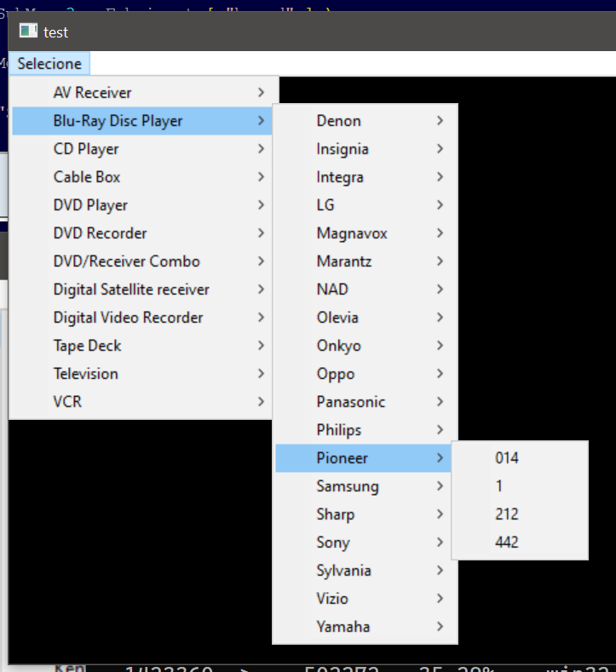The height and width of the screenshot is (672, 616).
Task: Select Blu-Ray Disc Player category
Action: point(142,121)
